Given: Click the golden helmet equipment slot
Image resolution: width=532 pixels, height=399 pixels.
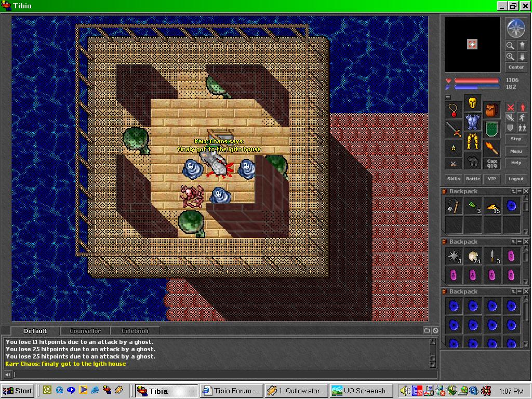Looking at the screenshot, I should coord(472,103).
